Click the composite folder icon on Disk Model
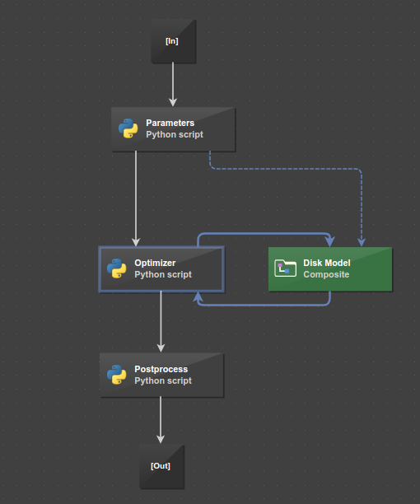 point(286,268)
